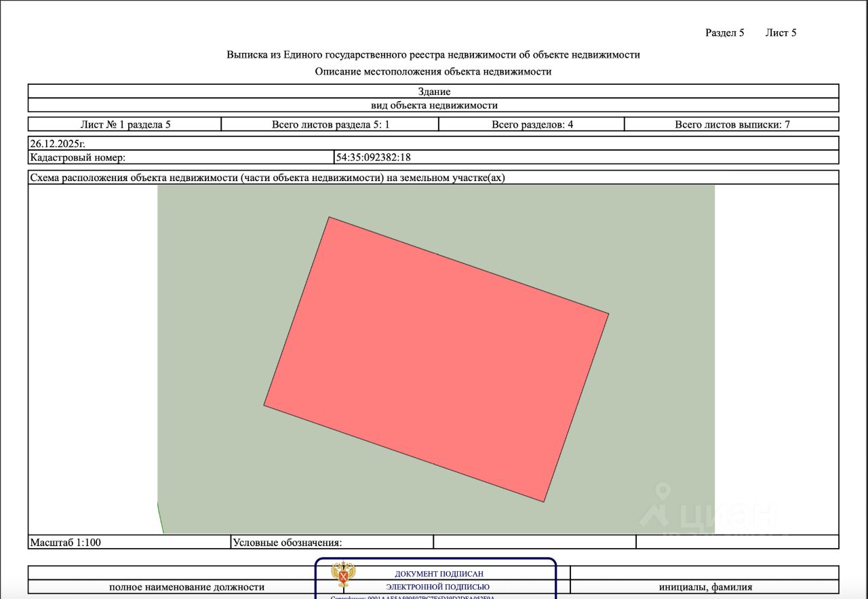Click the "инициалы, фамилия" caption
The height and width of the screenshot is (599, 868).
[705, 587]
